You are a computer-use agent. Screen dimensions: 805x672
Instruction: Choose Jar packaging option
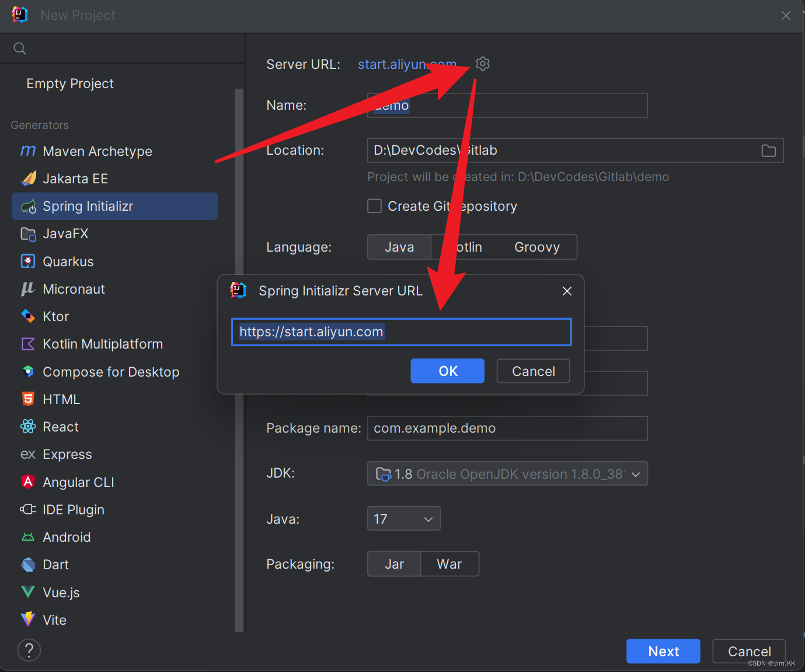pyautogui.click(x=394, y=564)
